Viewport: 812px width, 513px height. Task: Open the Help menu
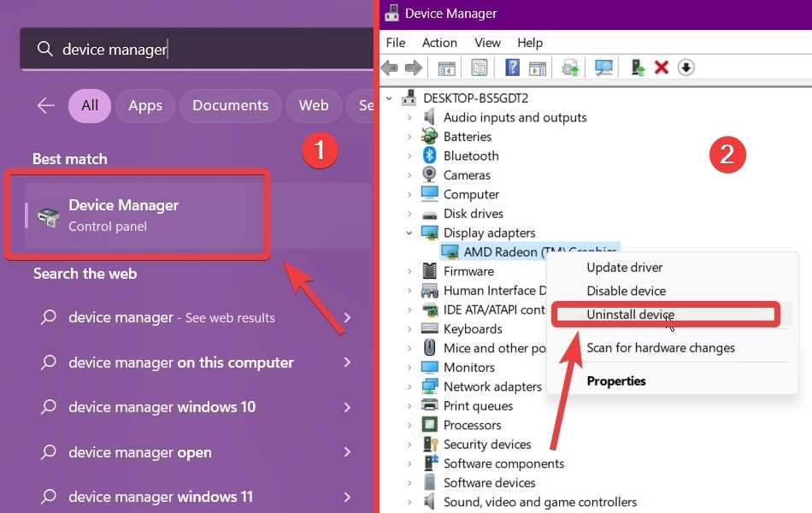click(530, 43)
